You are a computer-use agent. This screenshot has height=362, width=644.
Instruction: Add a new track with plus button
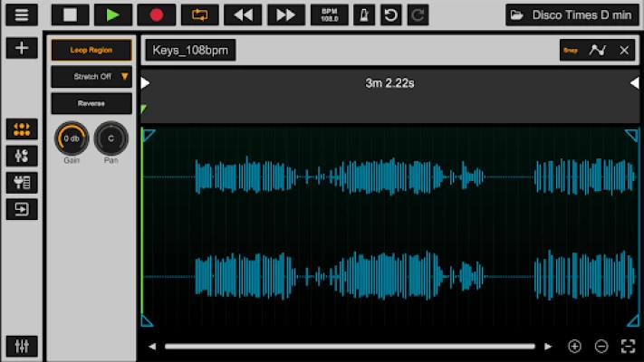[22, 48]
